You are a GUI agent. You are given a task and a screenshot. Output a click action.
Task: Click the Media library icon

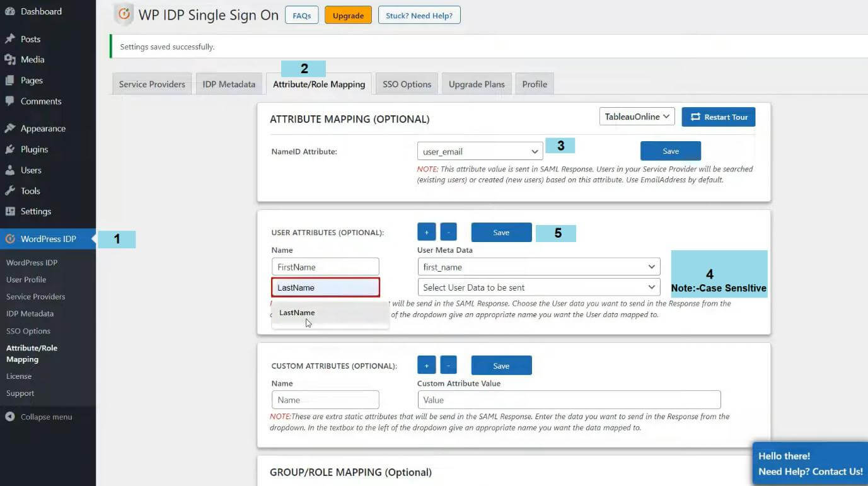click(x=10, y=60)
